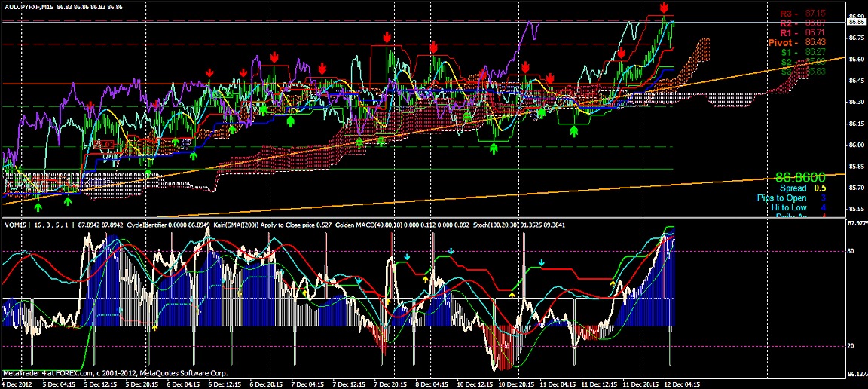Click the current price tag on the price axis
This screenshot has width=868, height=389.
[855, 22]
